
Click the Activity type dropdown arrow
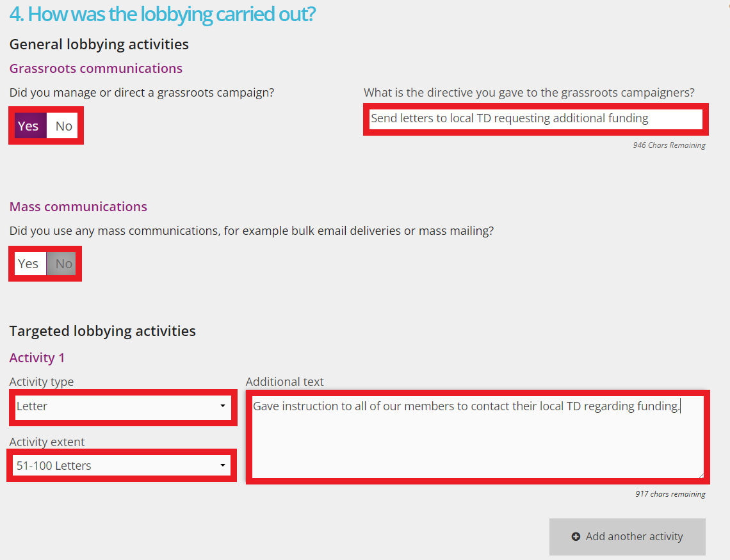tap(222, 406)
